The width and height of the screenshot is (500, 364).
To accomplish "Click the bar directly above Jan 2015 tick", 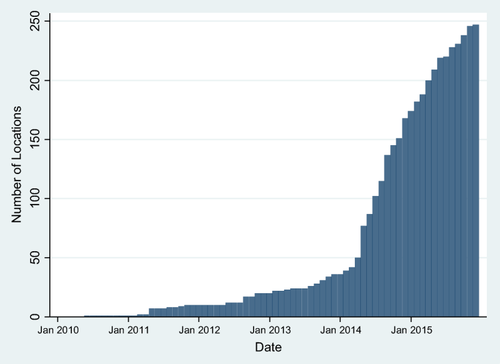I will 411,214.
